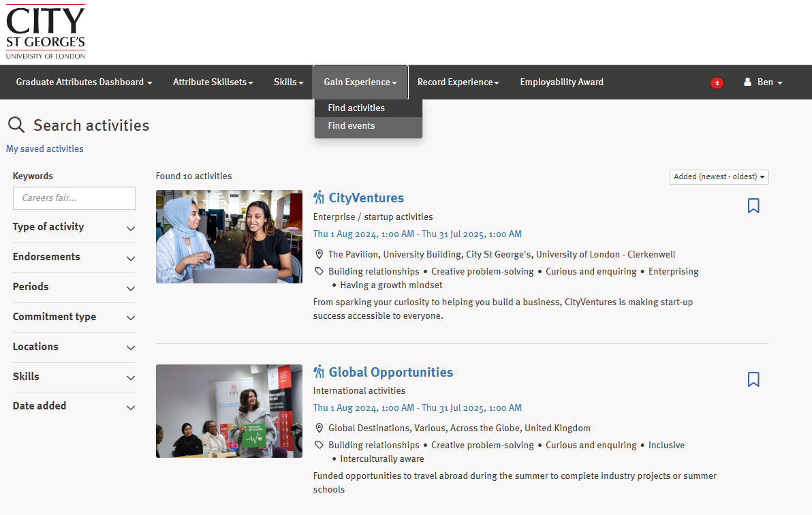This screenshot has height=515, width=812.
Task: Go to Employability Award page
Action: 562,82
